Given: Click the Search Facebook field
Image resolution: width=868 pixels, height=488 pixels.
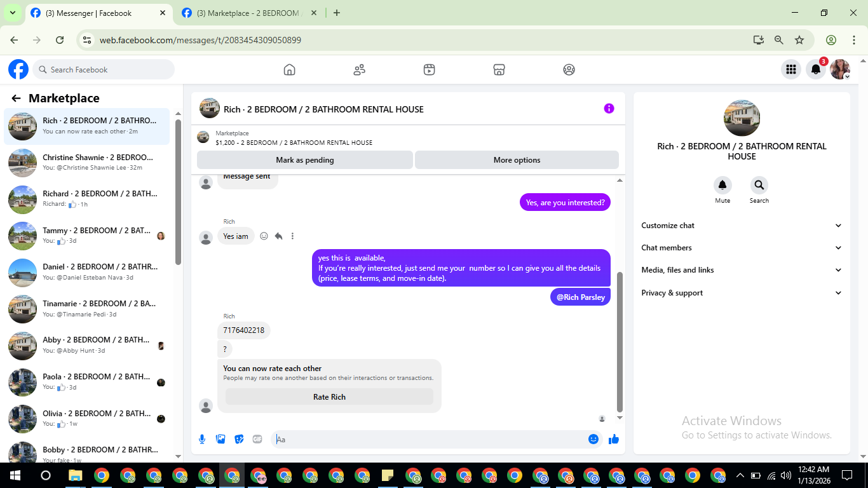Looking at the screenshot, I should point(104,70).
